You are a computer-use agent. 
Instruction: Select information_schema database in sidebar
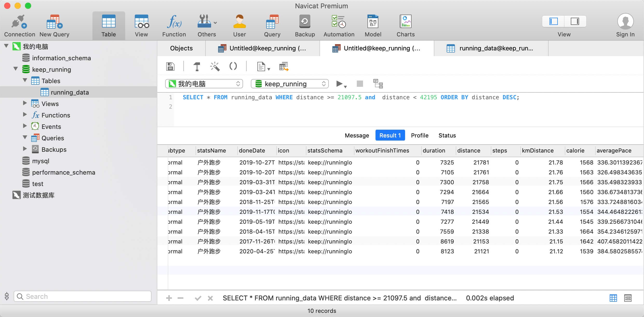click(x=61, y=58)
